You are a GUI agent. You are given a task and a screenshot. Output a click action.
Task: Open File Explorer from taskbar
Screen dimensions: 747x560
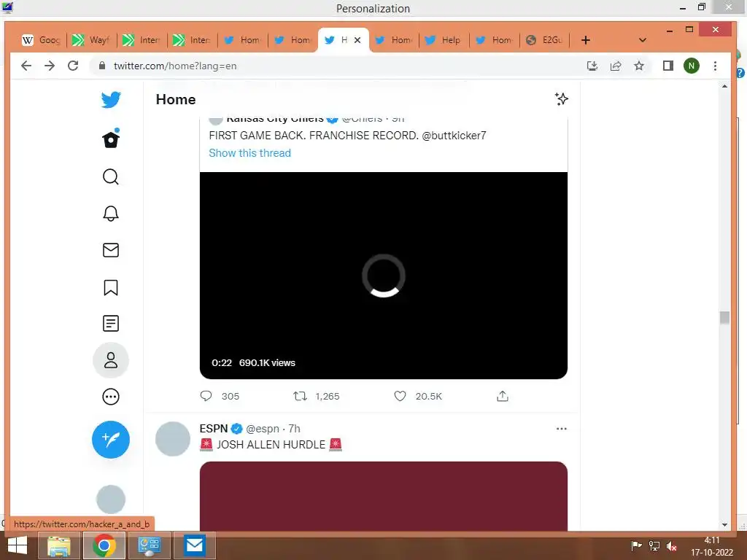tap(58, 545)
